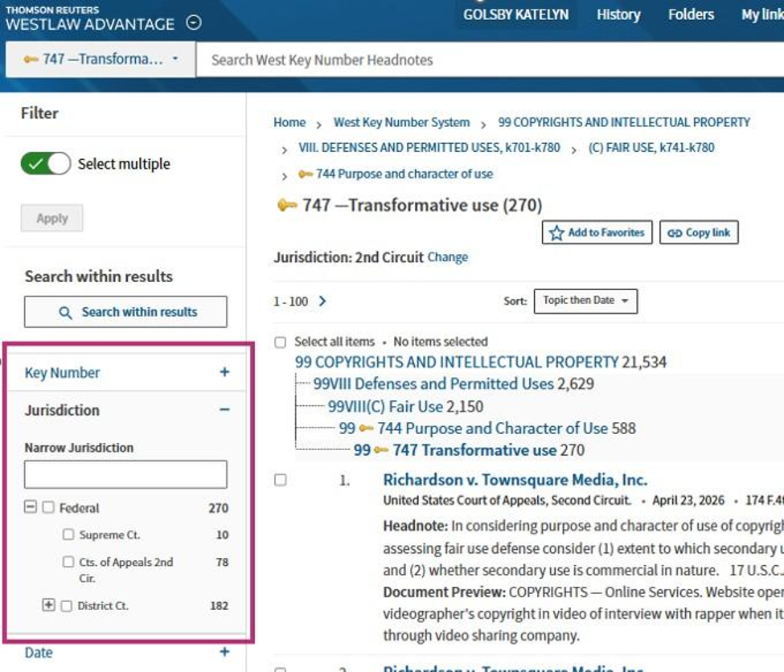Click the Search West Key Number Headnotes field
Image resolution: width=784 pixels, height=672 pixels.
[x=490, y=60]
